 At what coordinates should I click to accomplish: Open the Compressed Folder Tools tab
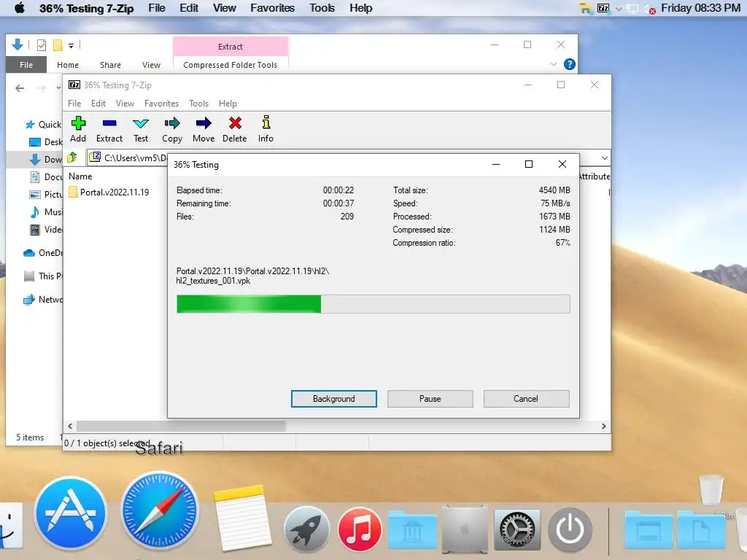coord(230,65)
